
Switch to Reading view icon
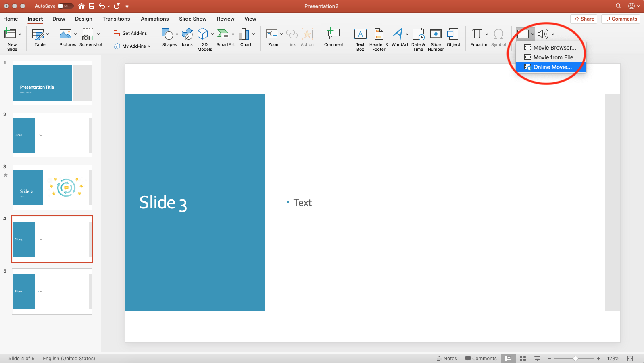[537, 358]
